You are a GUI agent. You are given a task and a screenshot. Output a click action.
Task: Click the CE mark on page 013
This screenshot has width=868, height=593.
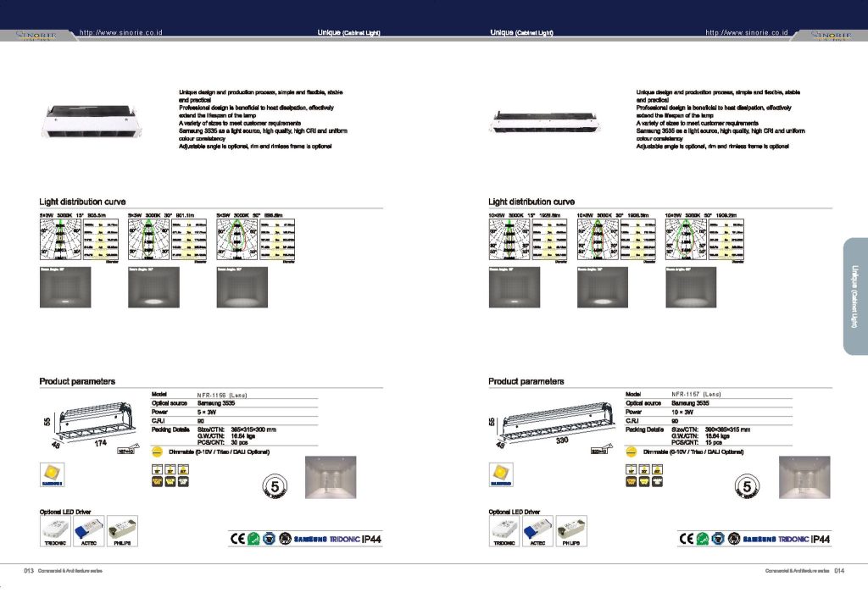point(237,539)
